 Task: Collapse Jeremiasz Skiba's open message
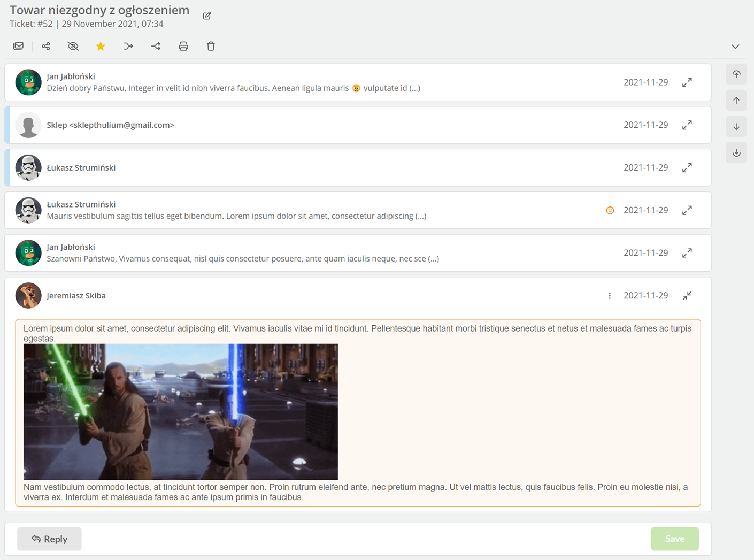(687, 296)
